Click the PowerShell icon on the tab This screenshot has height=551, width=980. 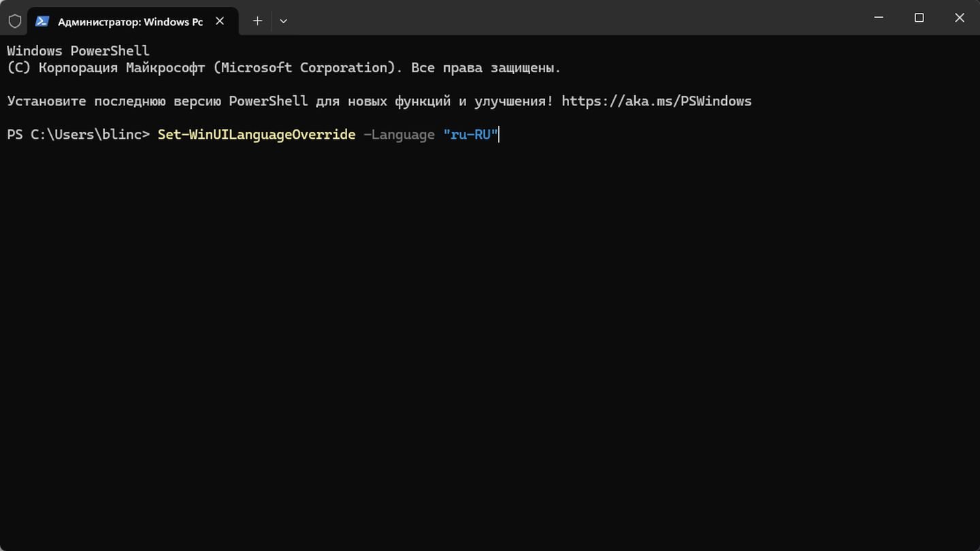click(42, 21)
